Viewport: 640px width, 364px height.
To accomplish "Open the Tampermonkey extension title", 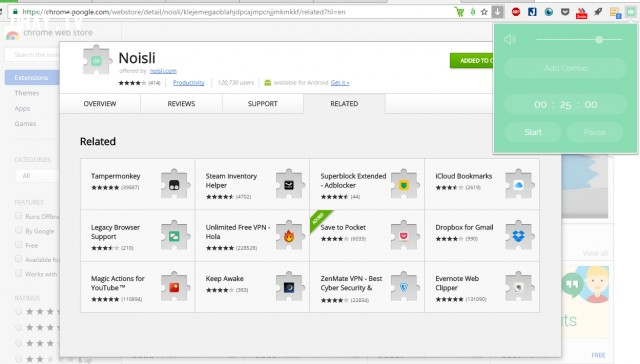I will (x=116, y=176).
